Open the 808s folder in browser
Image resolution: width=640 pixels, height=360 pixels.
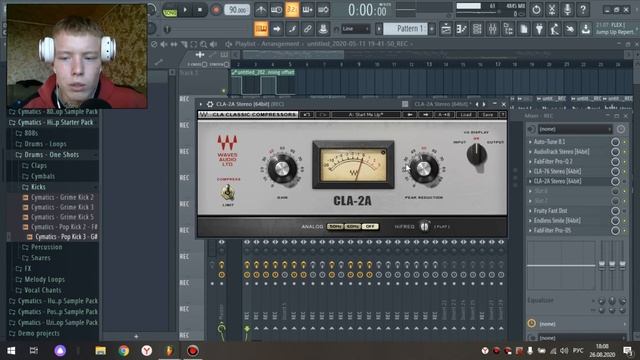coord(31,133)
